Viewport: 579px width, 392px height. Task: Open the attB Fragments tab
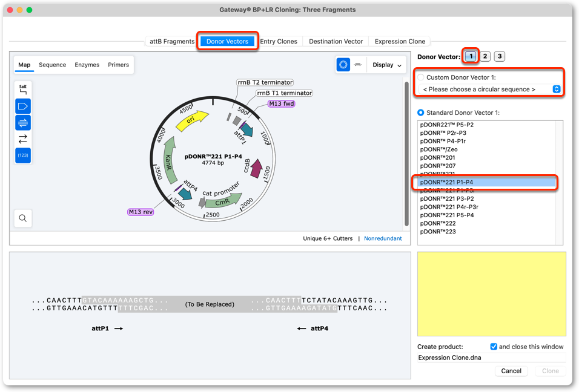pos(172,41)
